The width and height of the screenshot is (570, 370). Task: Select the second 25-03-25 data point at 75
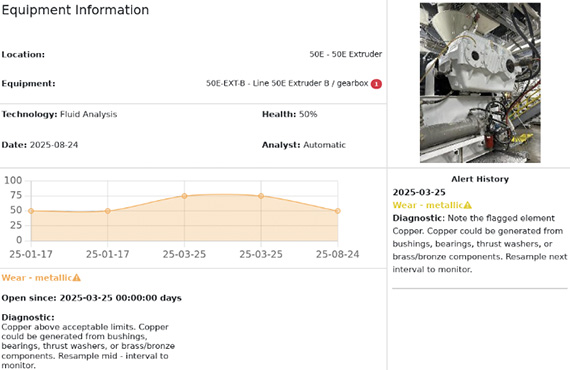tap(261, 196)
